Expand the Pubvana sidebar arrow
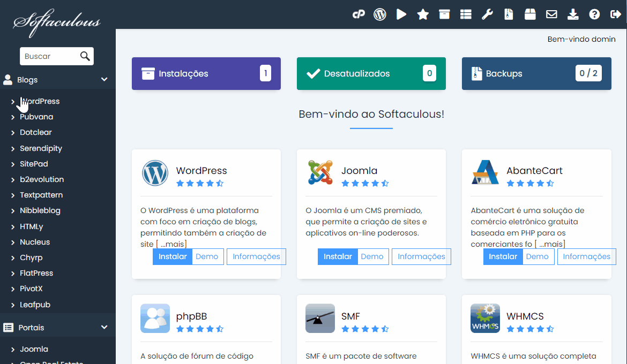This screenshot has width=627, height=364. click(13, 117)
